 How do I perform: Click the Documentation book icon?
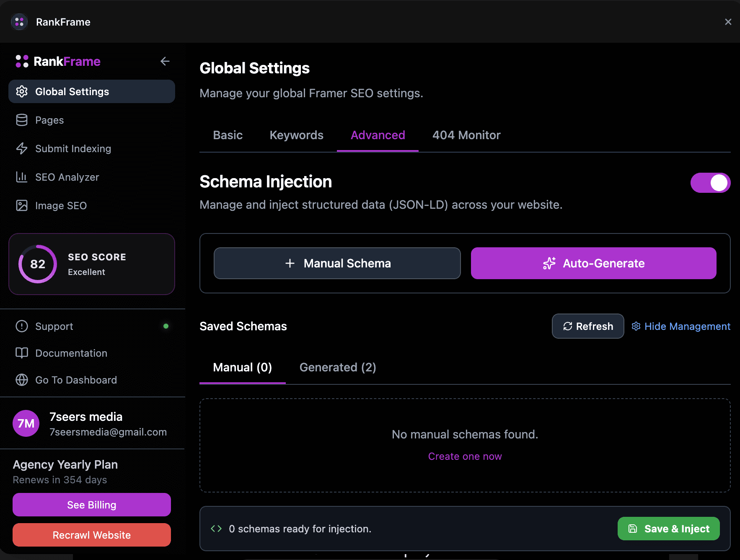[22, 353]
